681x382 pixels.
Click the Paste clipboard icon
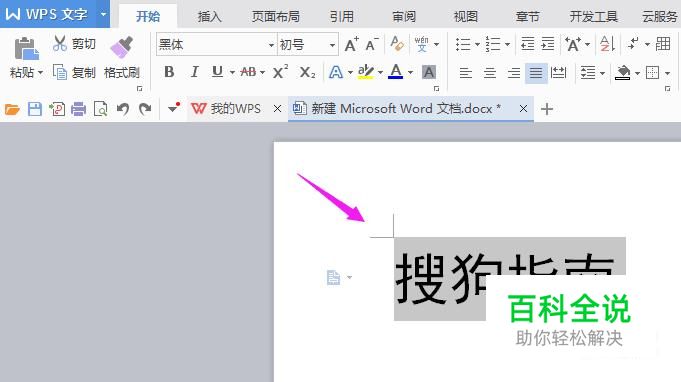click(x=26, y=49)
